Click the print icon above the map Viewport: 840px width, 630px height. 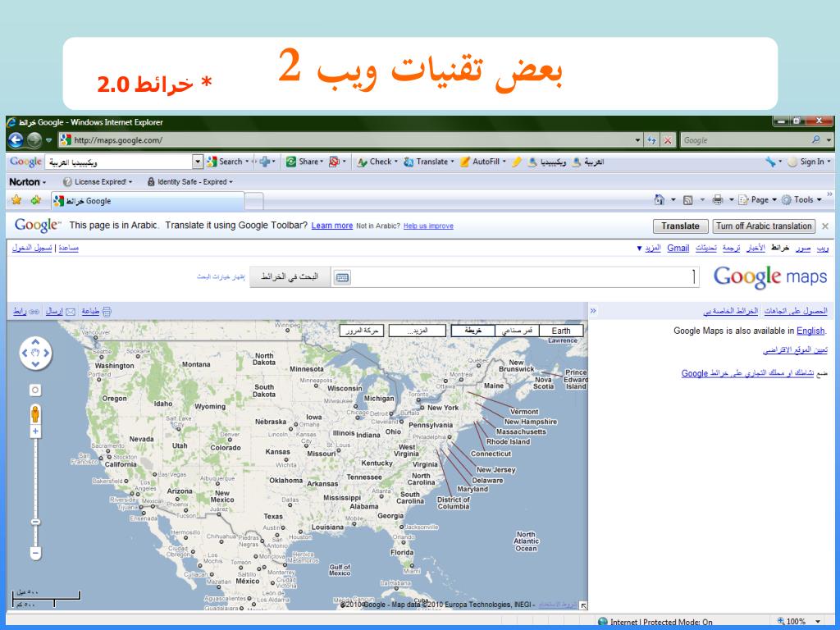pyautogui.click(x=107, y=311)
